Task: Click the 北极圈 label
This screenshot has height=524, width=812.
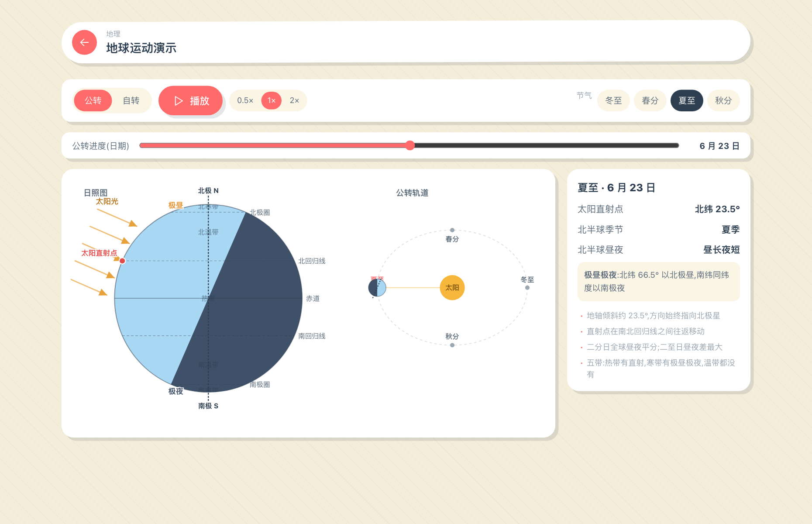Action: [260, 213]
